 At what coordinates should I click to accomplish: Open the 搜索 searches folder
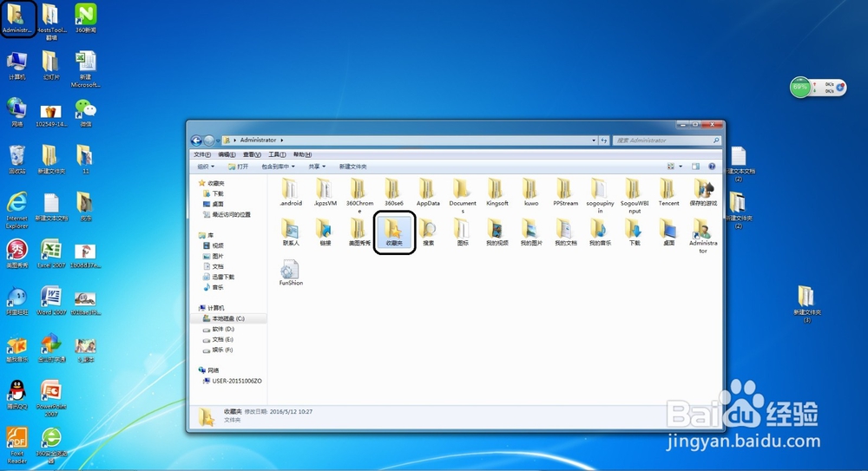(x=428, y=232)
